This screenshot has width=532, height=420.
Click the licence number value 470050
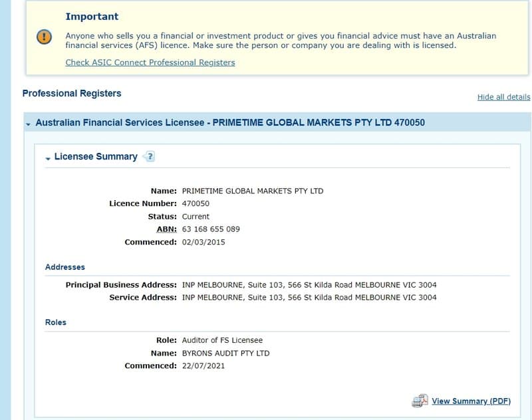click(196, 203)
